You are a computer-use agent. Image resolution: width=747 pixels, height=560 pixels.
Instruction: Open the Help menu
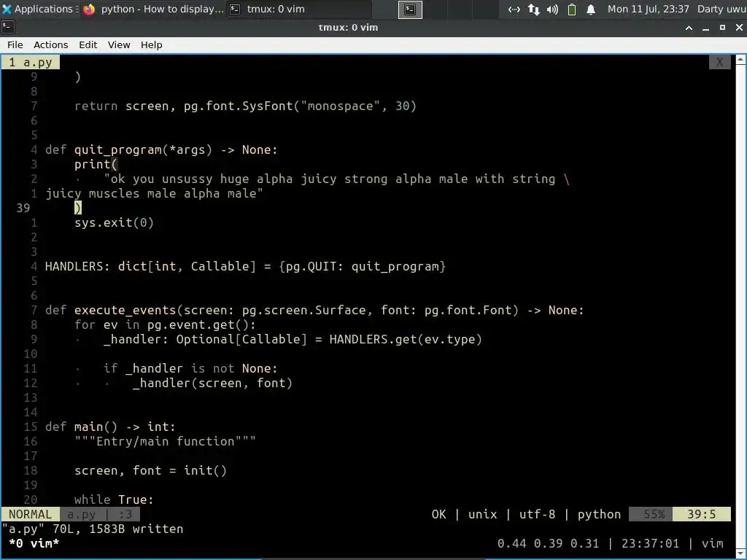pos(152,44)
